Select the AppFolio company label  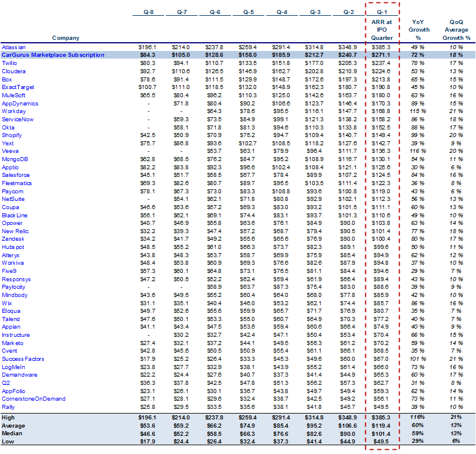(x=13, y=391)
